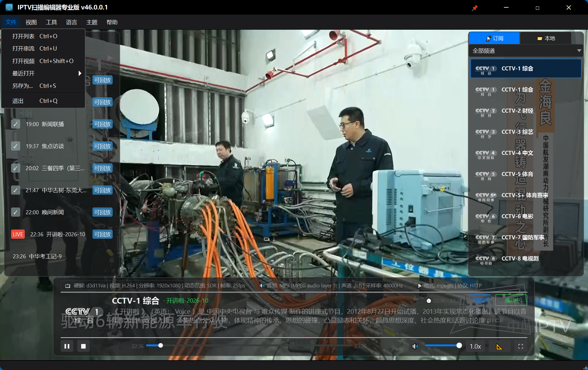Click 可回放 button for 20:02 三餐四季
The width and height of the screenshot is (588, 370).
102,168
